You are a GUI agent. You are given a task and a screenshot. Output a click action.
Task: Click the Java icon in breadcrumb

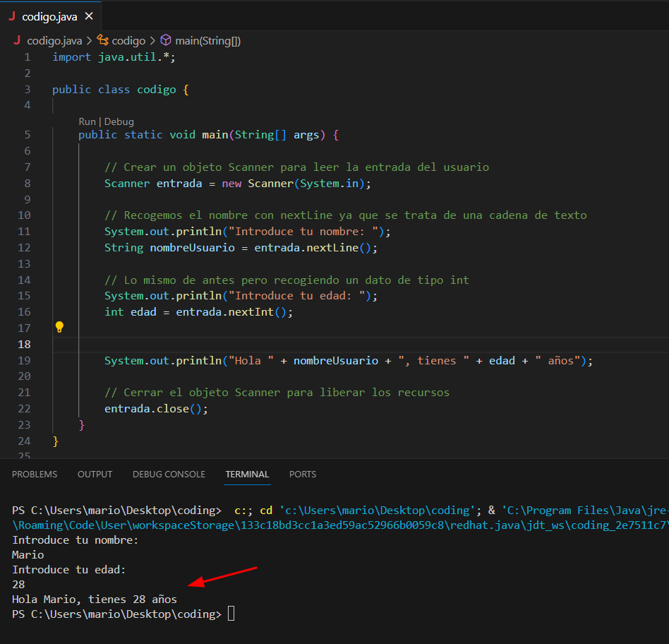pos(17,40)
